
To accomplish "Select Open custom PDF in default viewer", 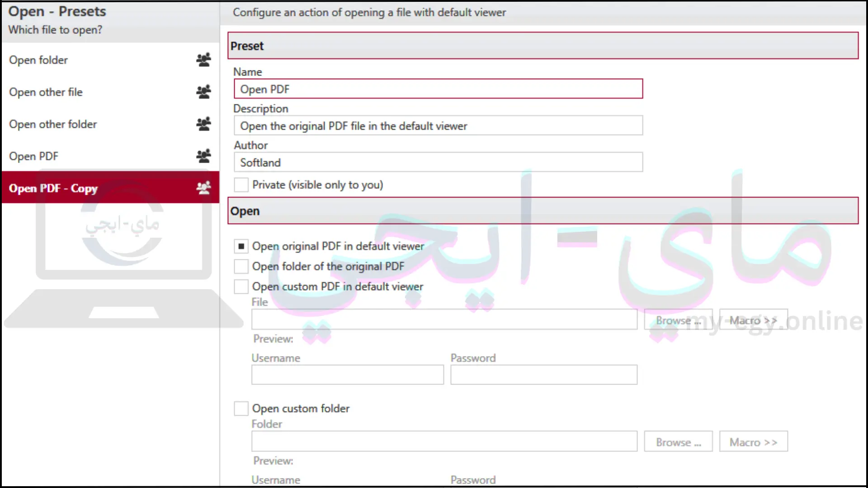I will 241,286.
